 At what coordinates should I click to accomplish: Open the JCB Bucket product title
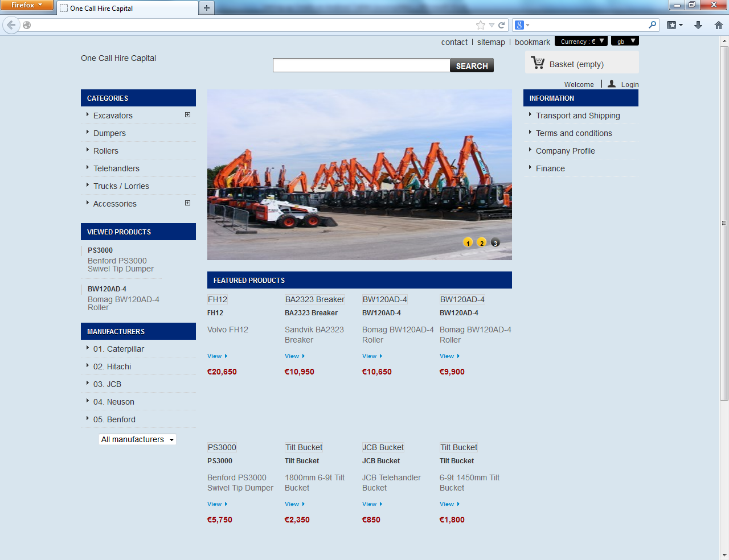pyautogui.click(x=381, y=461)
